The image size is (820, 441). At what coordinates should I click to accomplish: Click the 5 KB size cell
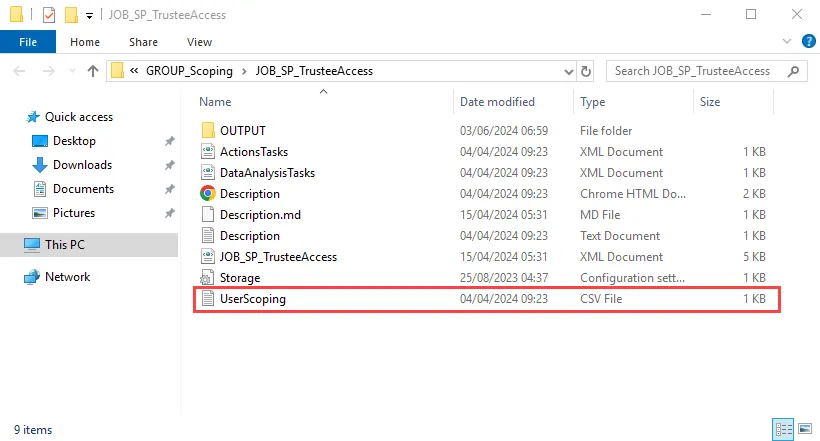(x=754, y=257)
